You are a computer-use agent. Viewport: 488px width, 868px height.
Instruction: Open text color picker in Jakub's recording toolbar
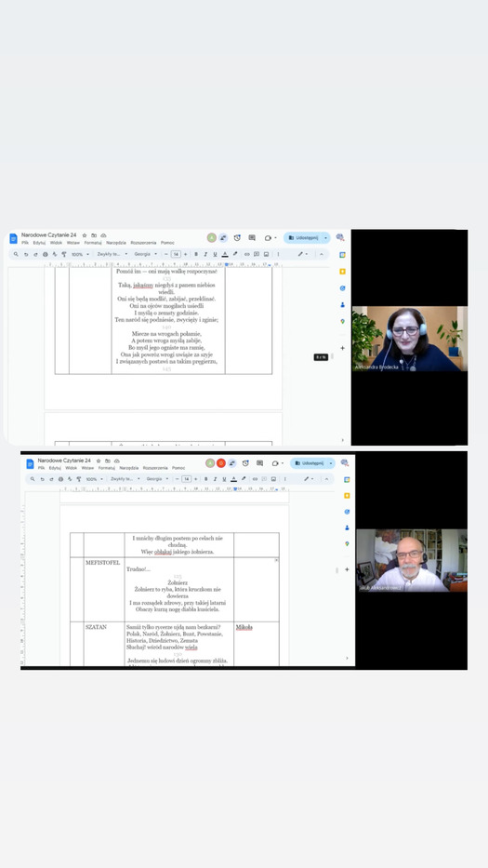point(233,479)
